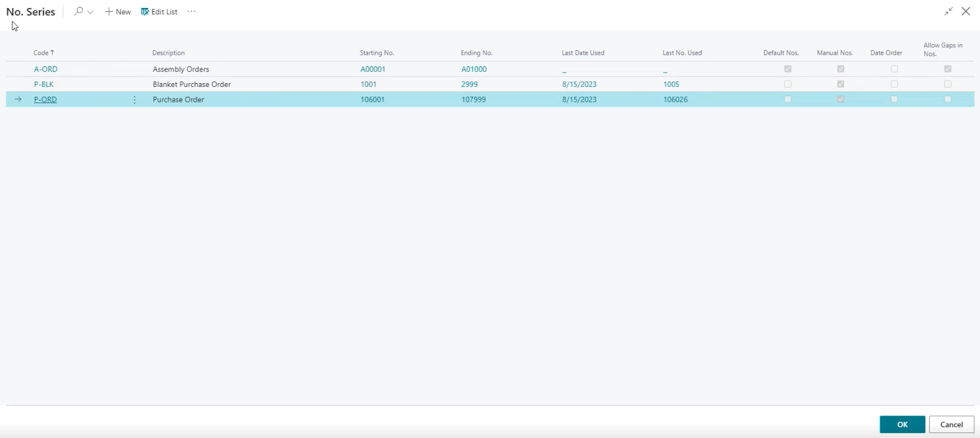Click Starting No. 106001 for P-ORD
The image size is (980, 438).
click(373, 100)
